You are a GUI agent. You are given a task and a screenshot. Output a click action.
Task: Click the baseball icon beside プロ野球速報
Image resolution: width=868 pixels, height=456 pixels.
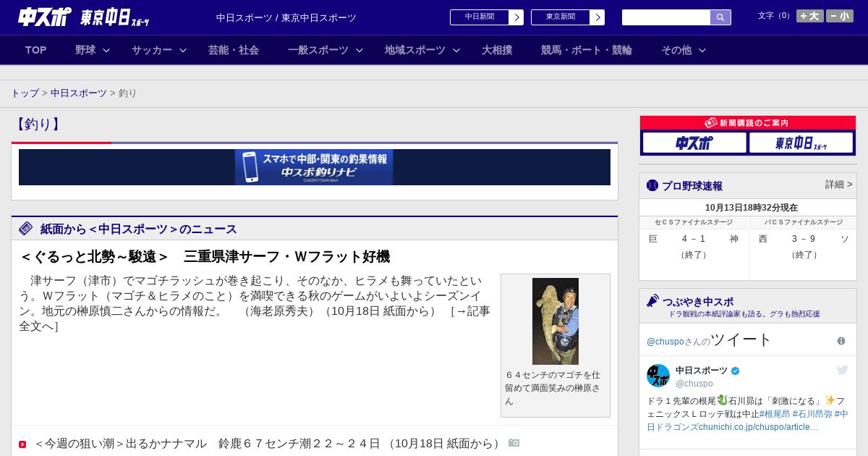pos(652,185)
